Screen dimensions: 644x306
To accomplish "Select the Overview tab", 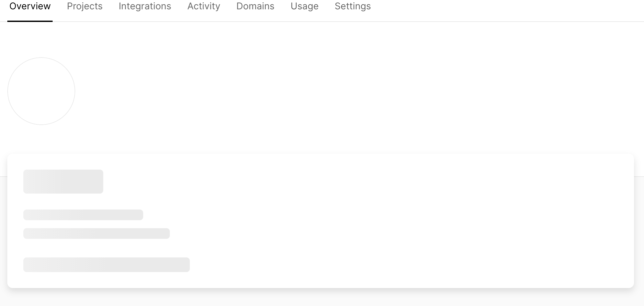I will coord(29,6).
